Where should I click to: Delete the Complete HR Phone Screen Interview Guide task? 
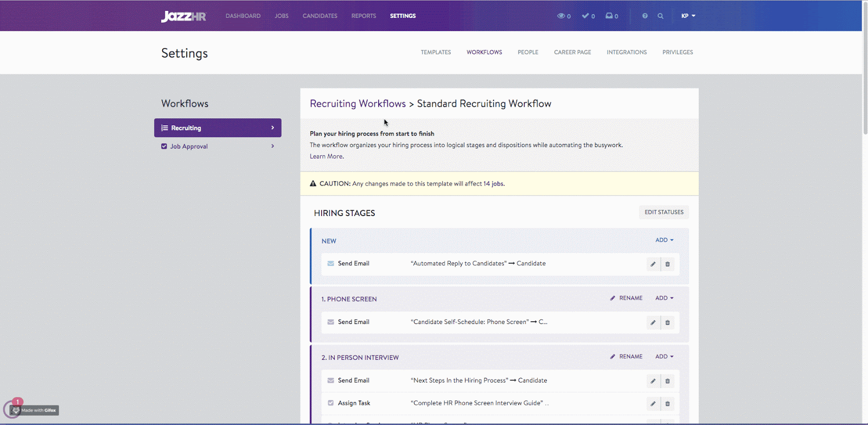click(x=668, y=404)
